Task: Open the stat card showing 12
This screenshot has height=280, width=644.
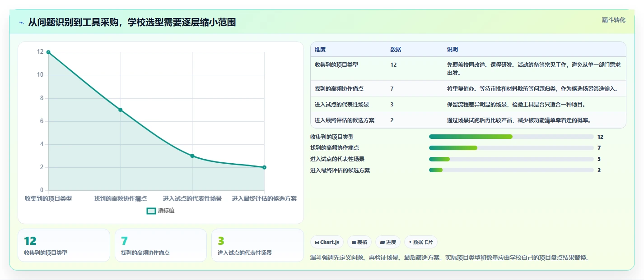Action: pos(64,245)
